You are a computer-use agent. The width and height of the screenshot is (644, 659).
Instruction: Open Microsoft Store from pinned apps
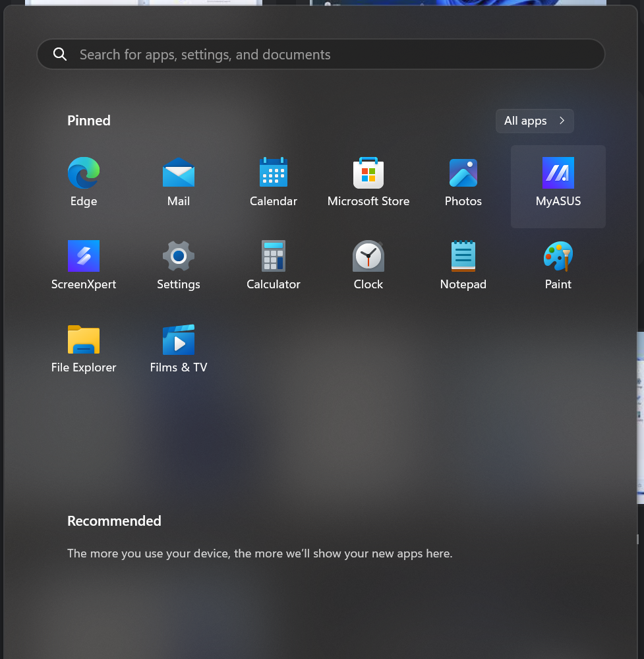(368, 182)
